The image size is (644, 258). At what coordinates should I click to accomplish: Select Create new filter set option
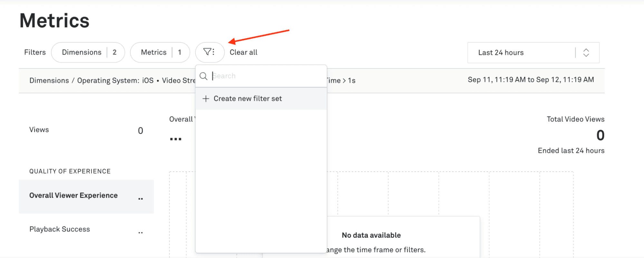[x=248, y=99]
